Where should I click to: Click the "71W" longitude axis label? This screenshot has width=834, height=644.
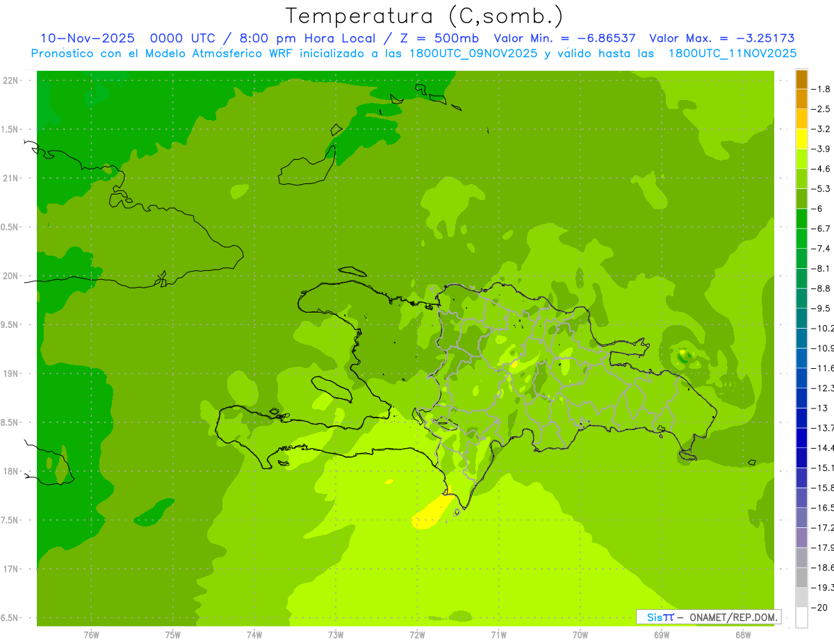[x=498, y=635]
